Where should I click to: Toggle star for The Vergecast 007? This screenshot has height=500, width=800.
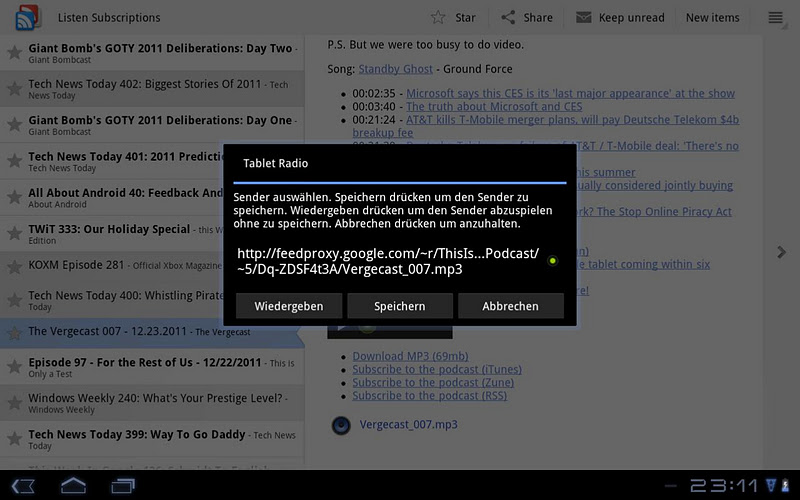[14, 333]
